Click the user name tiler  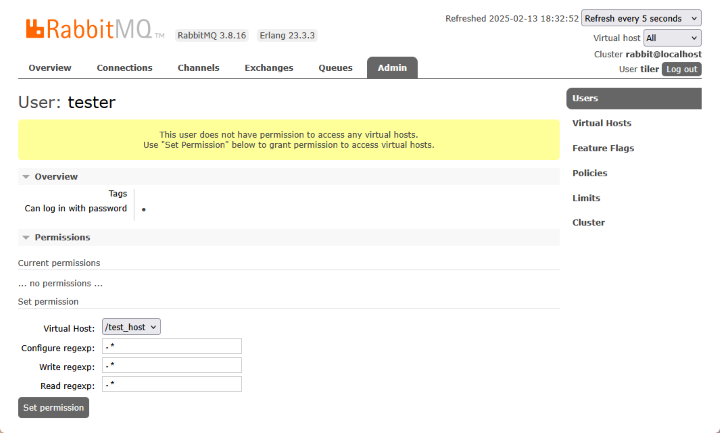tap(649, 69)
